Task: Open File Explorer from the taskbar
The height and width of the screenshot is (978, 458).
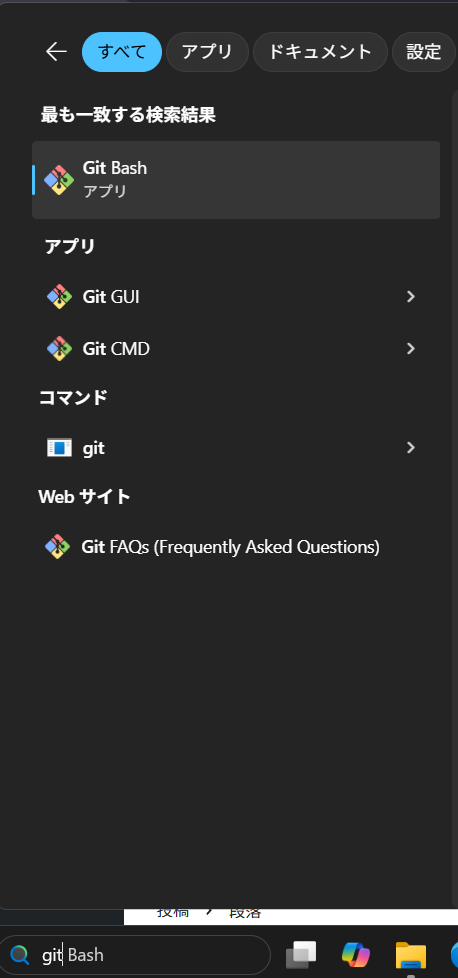Action: pyautogui.click(x=411, y=954)
